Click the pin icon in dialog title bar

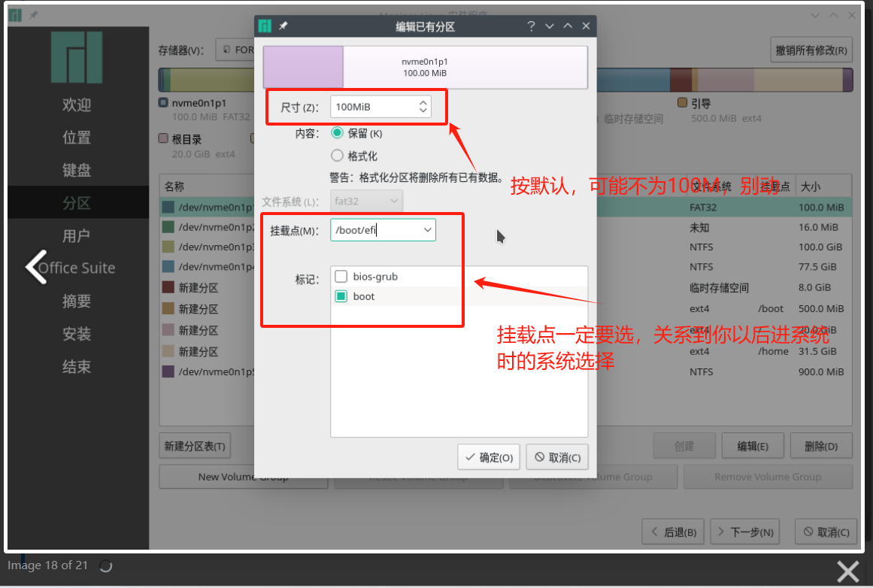pyautogui.click(x=283, y=26)
